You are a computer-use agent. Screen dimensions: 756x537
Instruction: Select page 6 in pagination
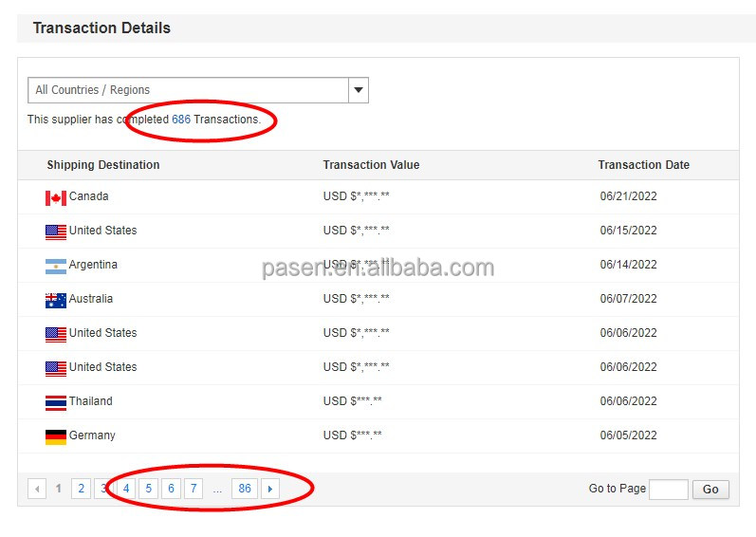pyautogui.click(x=171, y=489)
